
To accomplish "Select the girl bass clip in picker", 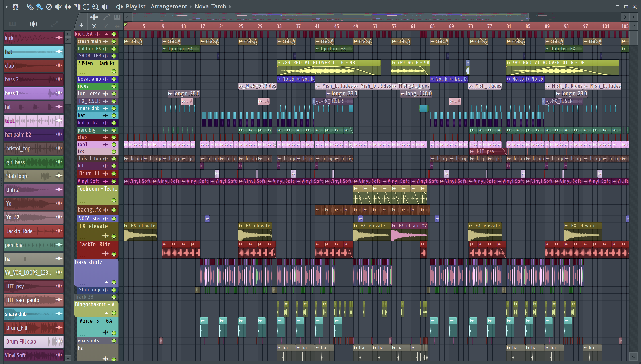I will click(34, 162).
